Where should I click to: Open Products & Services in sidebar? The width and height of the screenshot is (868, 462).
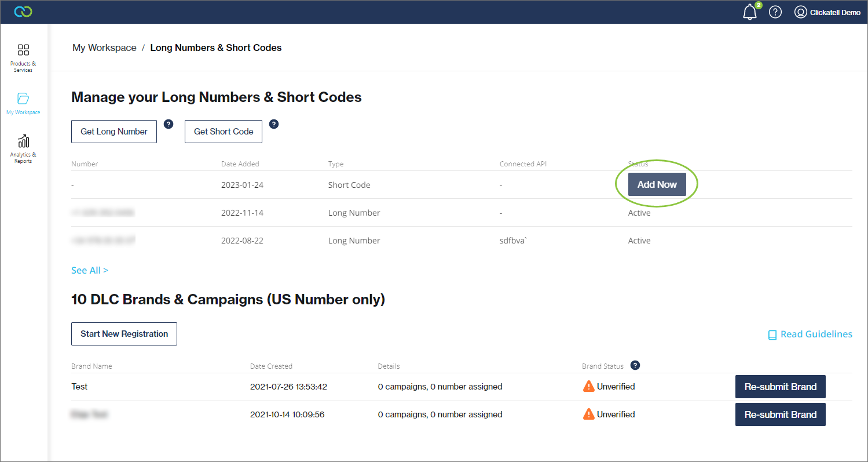click(x=23, y=58)
